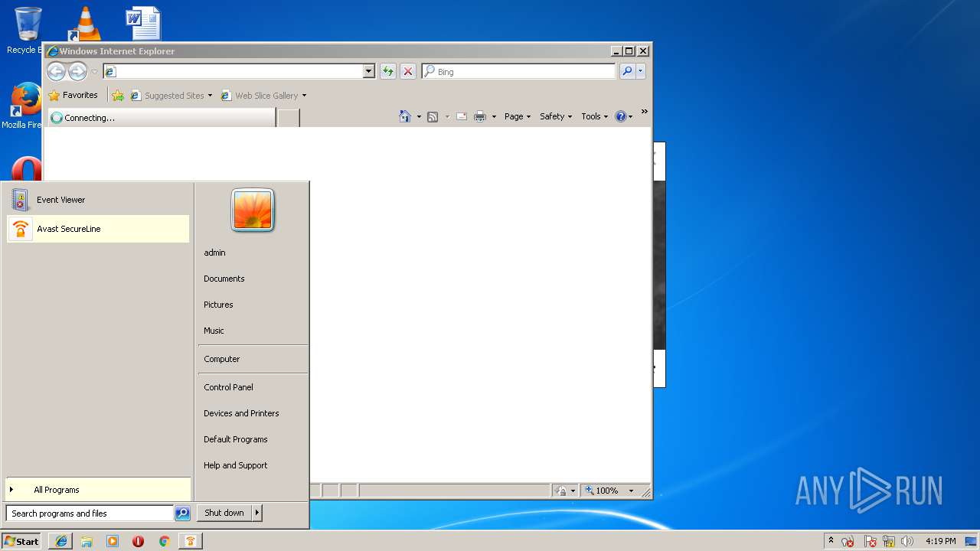
Task: Click the Bing search box
Action: point(518,71)
